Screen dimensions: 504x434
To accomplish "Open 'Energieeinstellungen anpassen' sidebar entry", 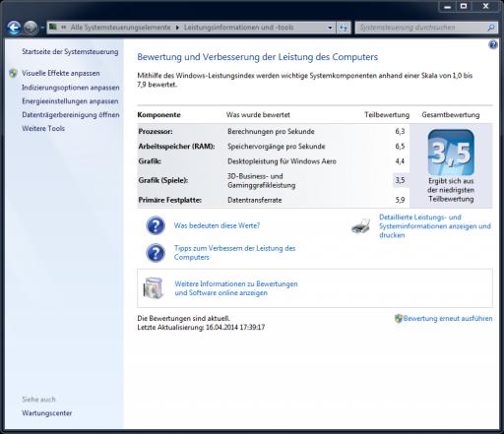I will tap(70, 101).
